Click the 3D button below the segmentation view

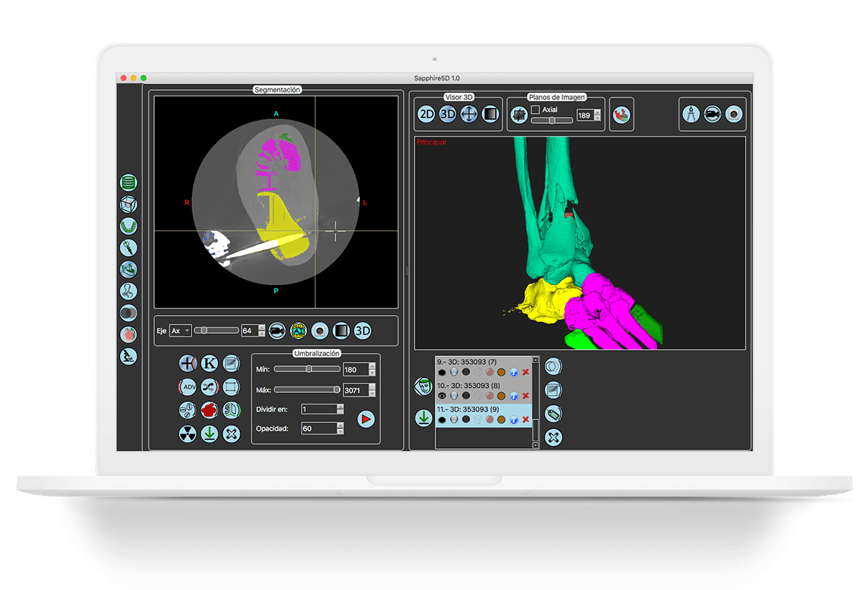click(x=363, y=330)
